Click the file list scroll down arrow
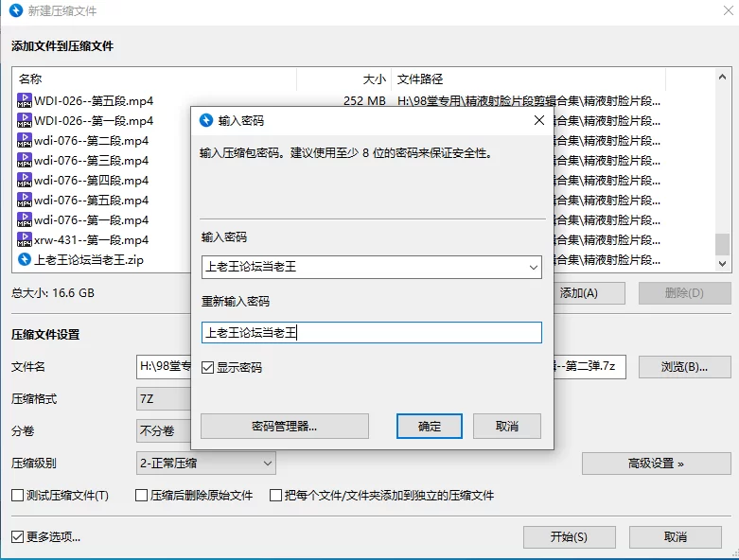Image resolution: width=739 pixels, height=560 pixels. click(x=722, y=264)
